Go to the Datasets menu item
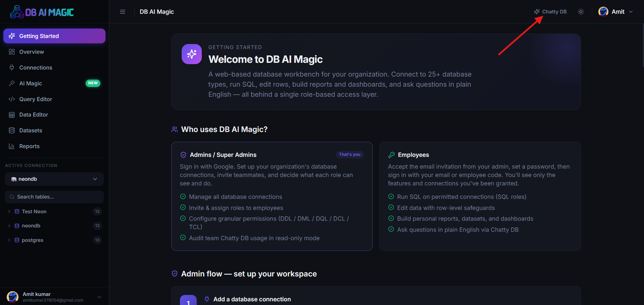 [54, 130]
